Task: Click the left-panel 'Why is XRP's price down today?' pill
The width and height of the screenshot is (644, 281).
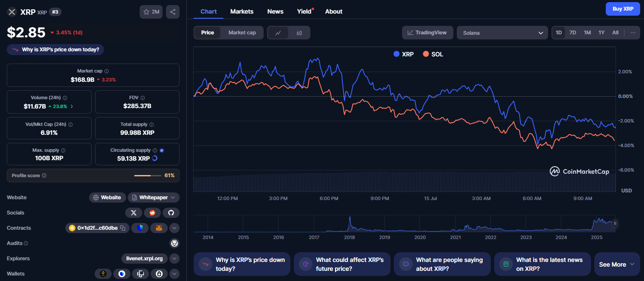Action: (56, 50)
